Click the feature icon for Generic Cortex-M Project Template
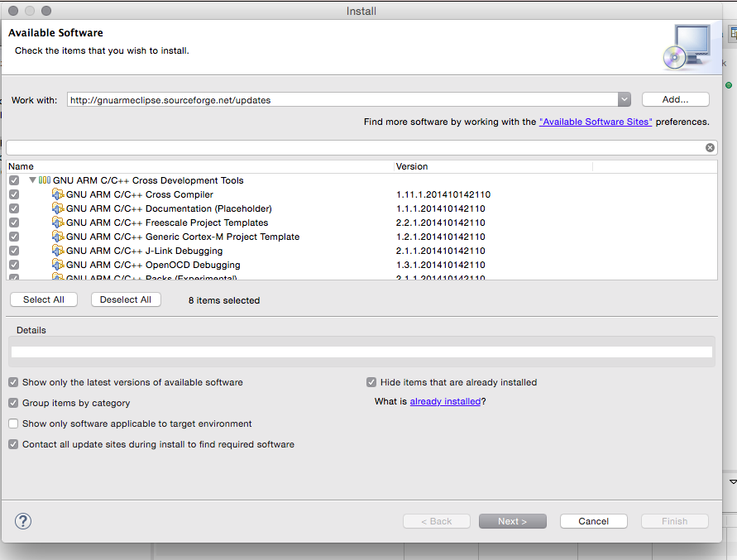Viewport: 737px width, 560px height. pyautogui.click(x=58, y=237)
